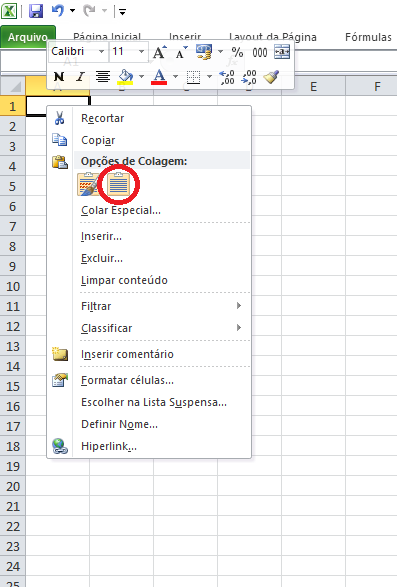Toggle italic formatting
The image size is (397, 587).
(80, 76)
